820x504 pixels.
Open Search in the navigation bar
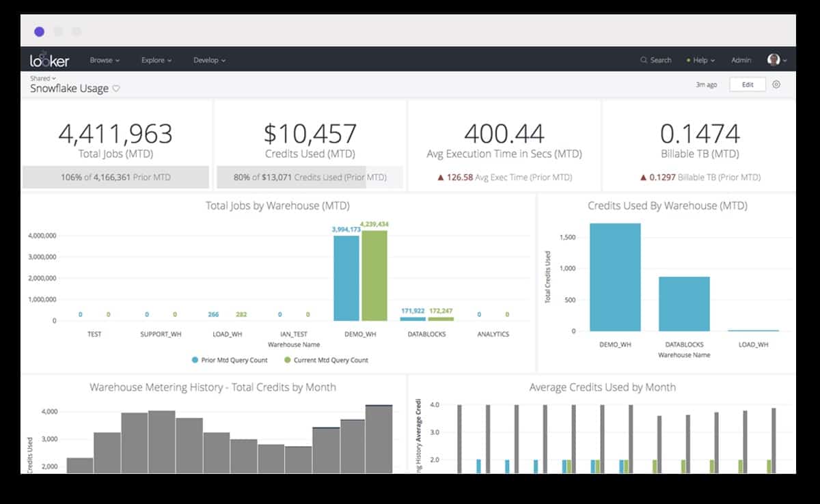pos(656,60)
